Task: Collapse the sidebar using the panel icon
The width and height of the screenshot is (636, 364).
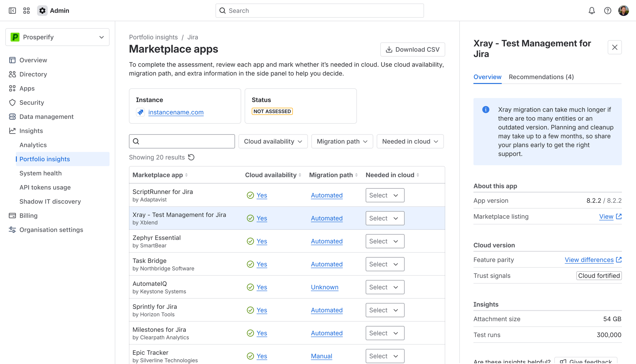Action: [12, 10]
